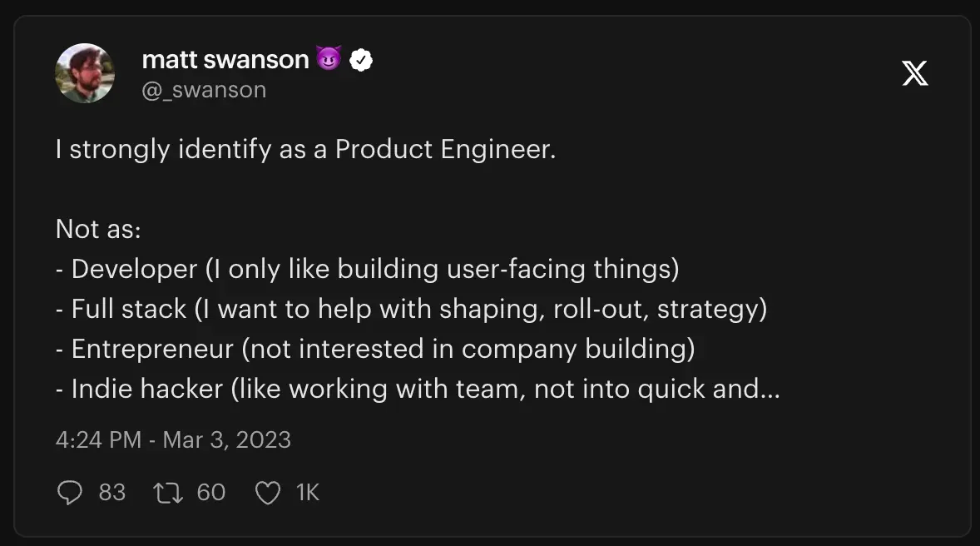Click the '- Entrepreneur' bullet line
The height and width of the screenshot is (546, 980).
click(x=375, y=350)
